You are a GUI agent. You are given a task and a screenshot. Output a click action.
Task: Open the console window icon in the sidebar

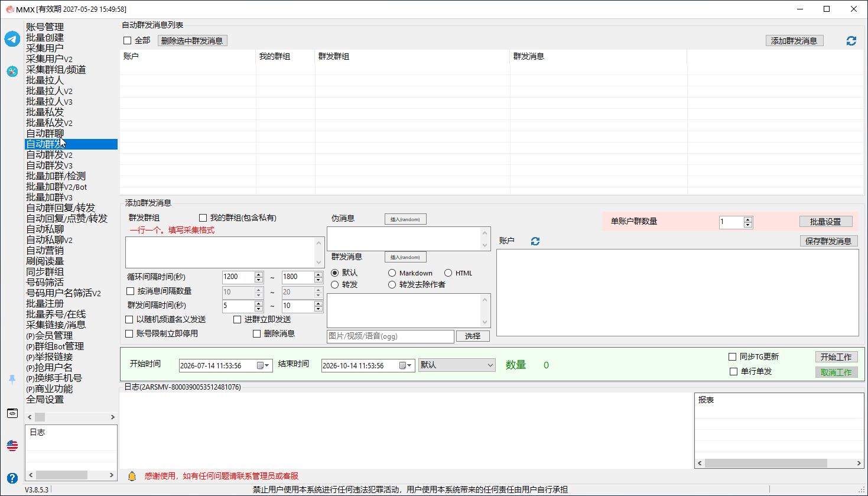pos(12,413)
